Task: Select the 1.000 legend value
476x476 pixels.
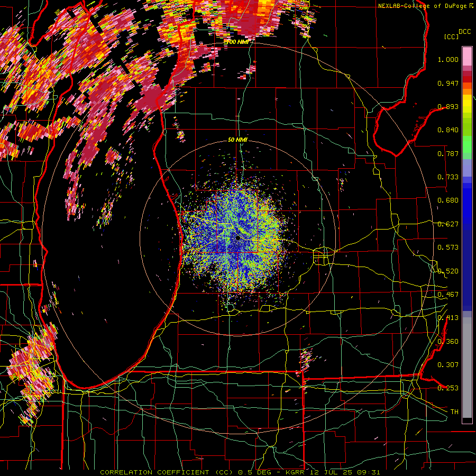Action: click(448, 59)
